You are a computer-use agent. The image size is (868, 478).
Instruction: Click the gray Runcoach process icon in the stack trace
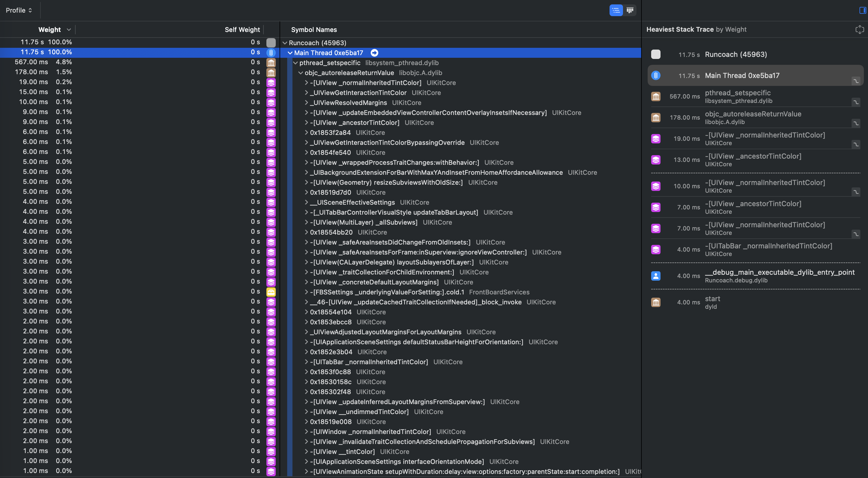point(655,54)
